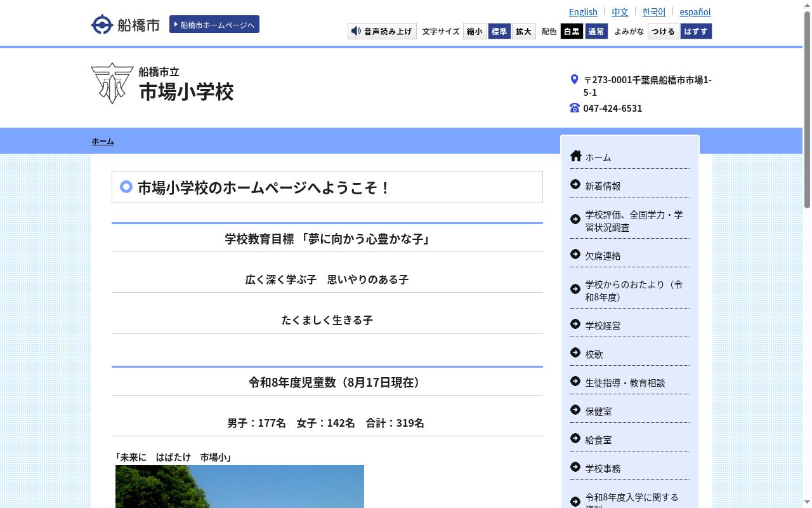The image size is (812, 508).
Task: Open 学校評価、全国学力・学習状況調査 menu item
Action: click(634, 221)
